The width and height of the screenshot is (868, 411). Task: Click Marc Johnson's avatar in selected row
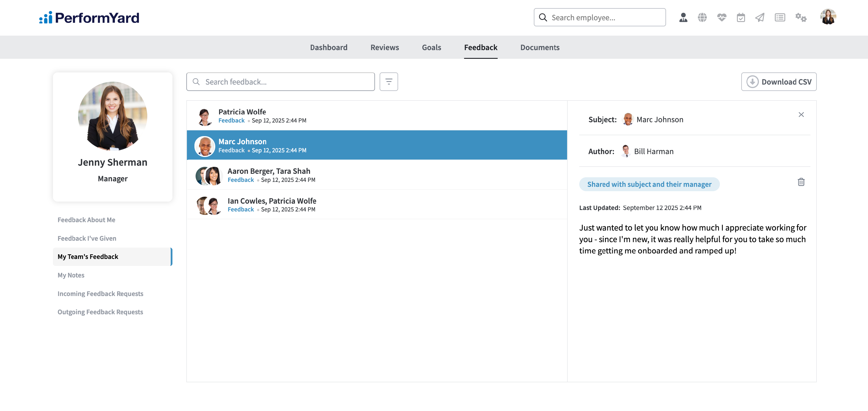click(205, 146)
